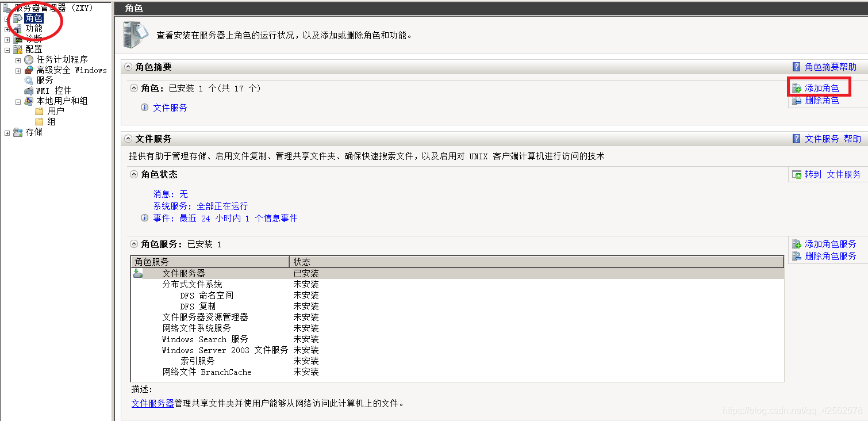Click the 用户 folder icon

click(39, 111)
